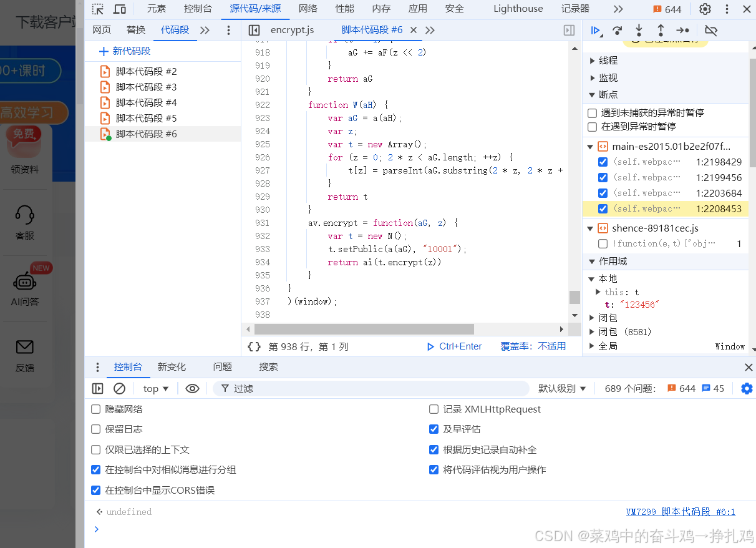Uncheck 在控制台中显示CORS错误
The height and width of the screenshot is (548, 756).
95,490
